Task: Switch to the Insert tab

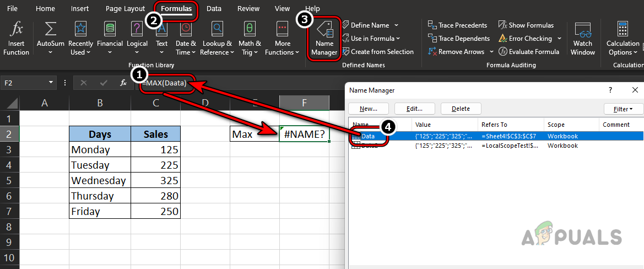Action: click(80, 8)
